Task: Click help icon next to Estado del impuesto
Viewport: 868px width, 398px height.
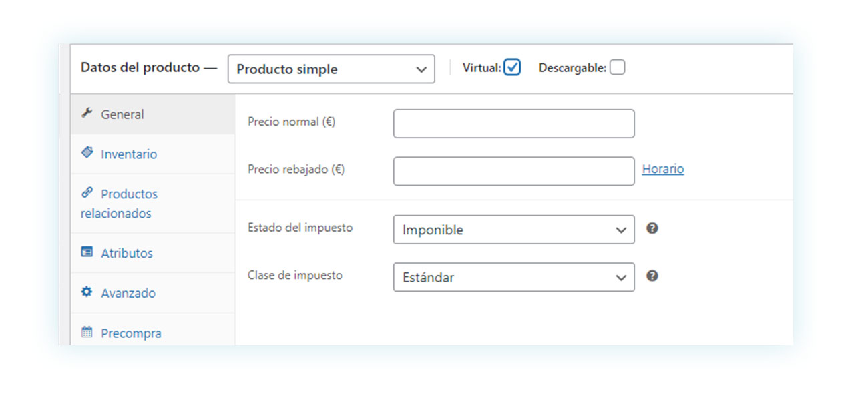Action: point(652,228)
